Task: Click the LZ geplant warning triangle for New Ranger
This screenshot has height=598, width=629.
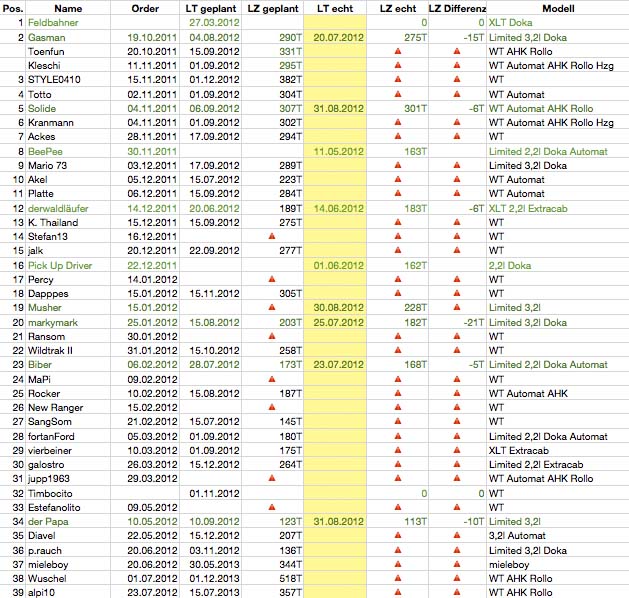Action: pyautogui.click(x=272, y=407)
